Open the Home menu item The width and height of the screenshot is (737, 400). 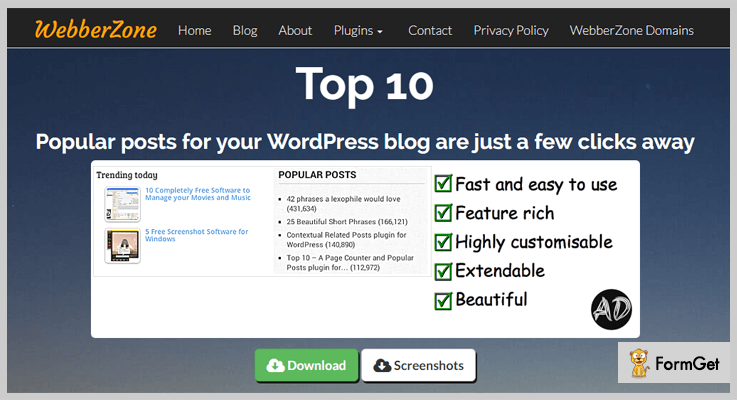pyautogui.click(x=195, y=31)
